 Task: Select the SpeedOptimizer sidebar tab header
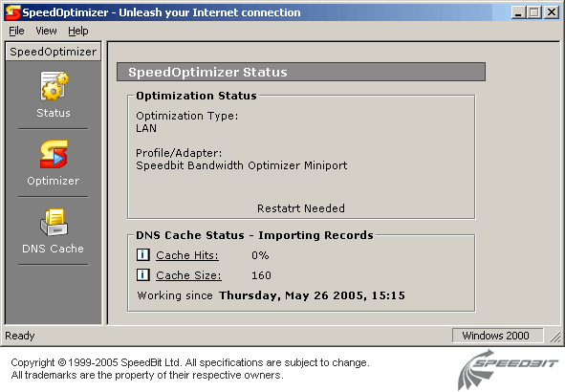point(54,52)
